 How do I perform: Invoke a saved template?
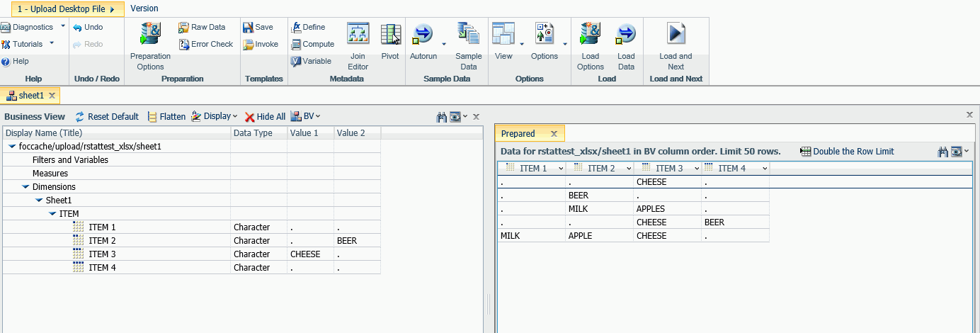(x=261, y=44)
